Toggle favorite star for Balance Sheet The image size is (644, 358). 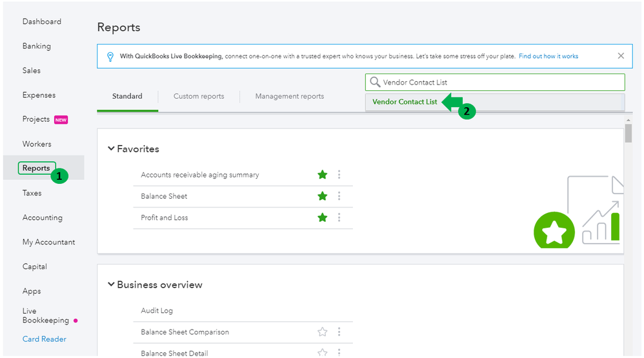tap(323, 196)
